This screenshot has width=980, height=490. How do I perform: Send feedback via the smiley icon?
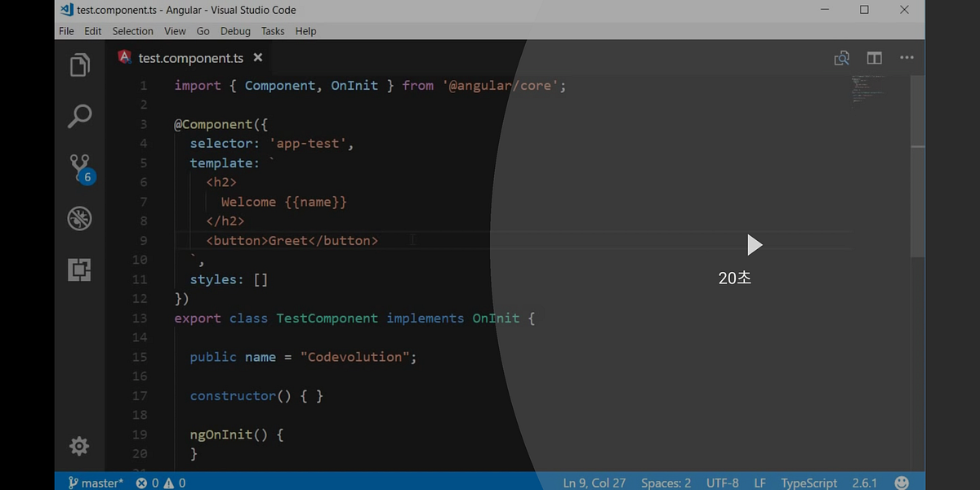902,482
